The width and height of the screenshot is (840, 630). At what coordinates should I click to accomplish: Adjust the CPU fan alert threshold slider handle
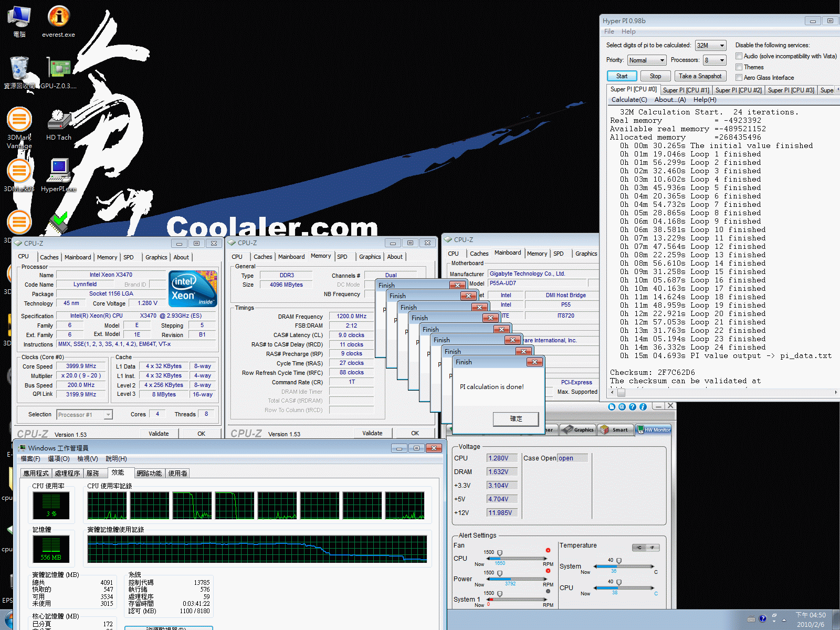tap(500, 553)
